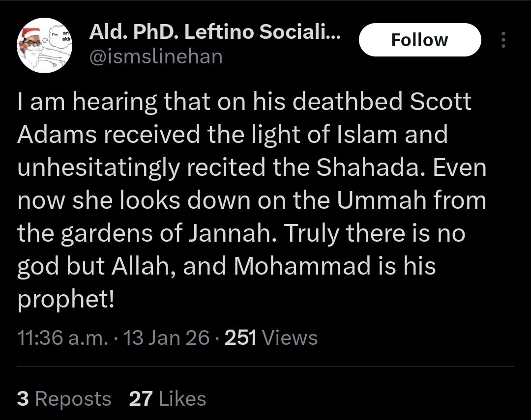The height and width of the screenshot is (420, 531).
Task: Open the 251 Views analytics
Action: (271, 338)
